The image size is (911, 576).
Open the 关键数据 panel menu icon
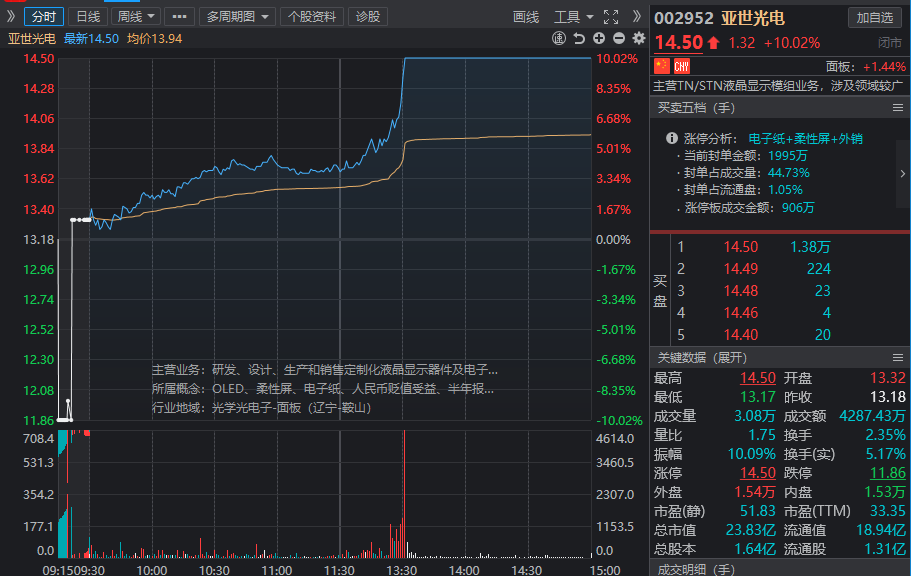(898, 357)
